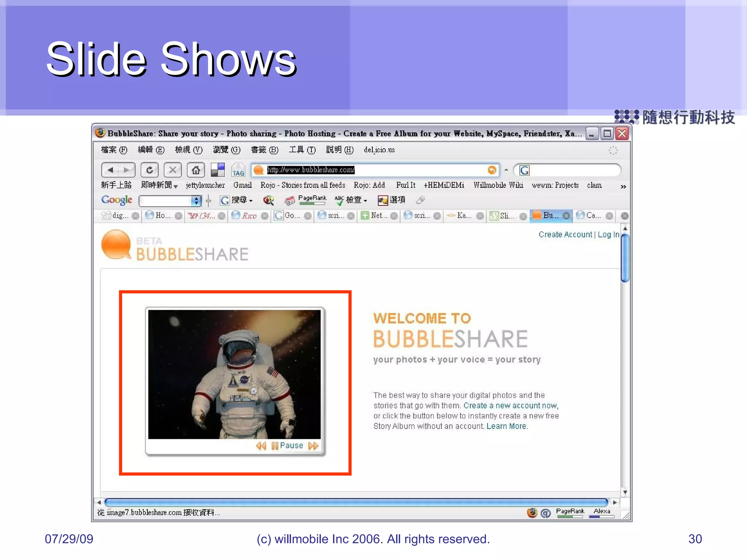Click the browser Forward arrow button
The width and height of the screenshot is (747, 560).
(127, 170)
